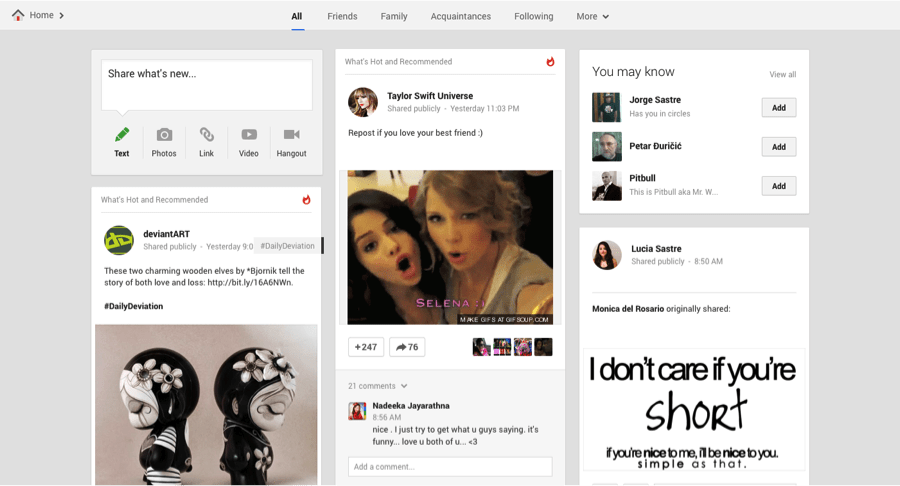The height and width of the screenshot is (486, 900).
Task: Click the bold #DailyDeviation hashtag in post
Action: pyautogui.click(x=134, y=306)
